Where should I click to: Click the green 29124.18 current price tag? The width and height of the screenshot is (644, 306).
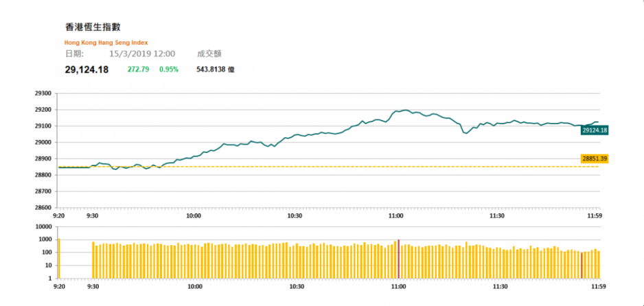(x=595, y=130)
